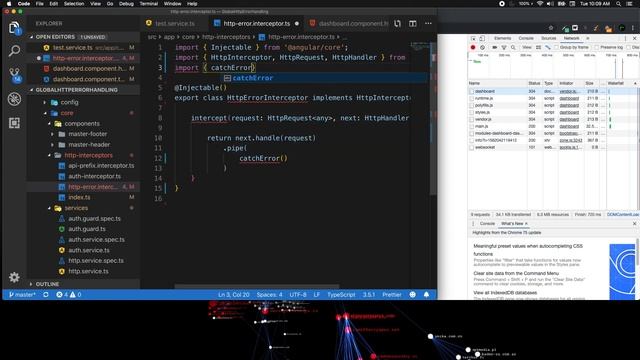The image size is (640, 360).
Task: Open the notifications bell in the status bar
Action: [x=427, y=294]
